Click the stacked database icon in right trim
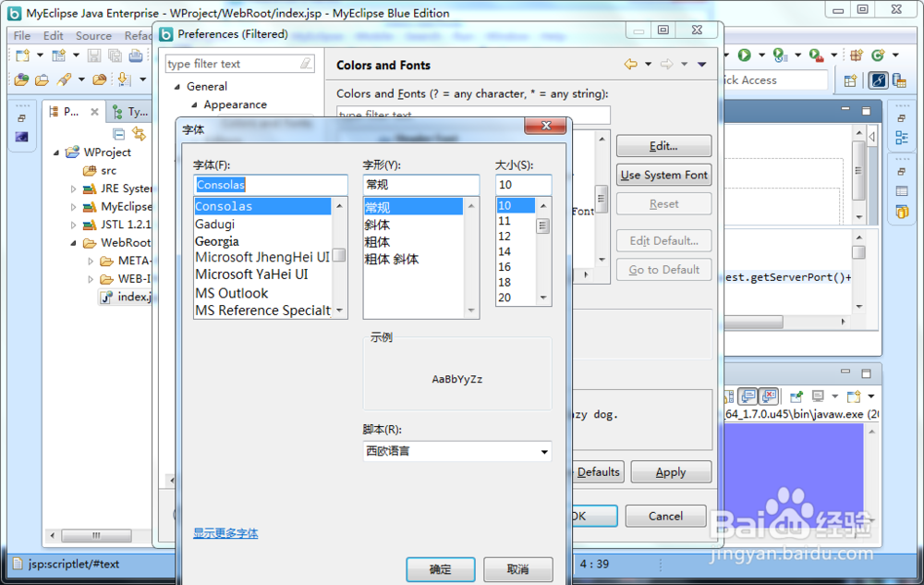This screenshot has height=585, width=924. [902, 212]
